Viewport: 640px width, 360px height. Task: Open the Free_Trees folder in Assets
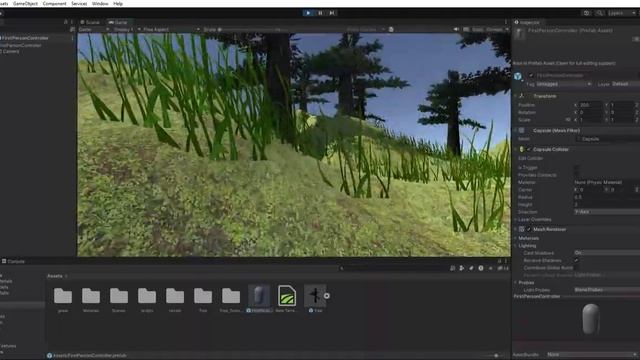pos(231,300)
